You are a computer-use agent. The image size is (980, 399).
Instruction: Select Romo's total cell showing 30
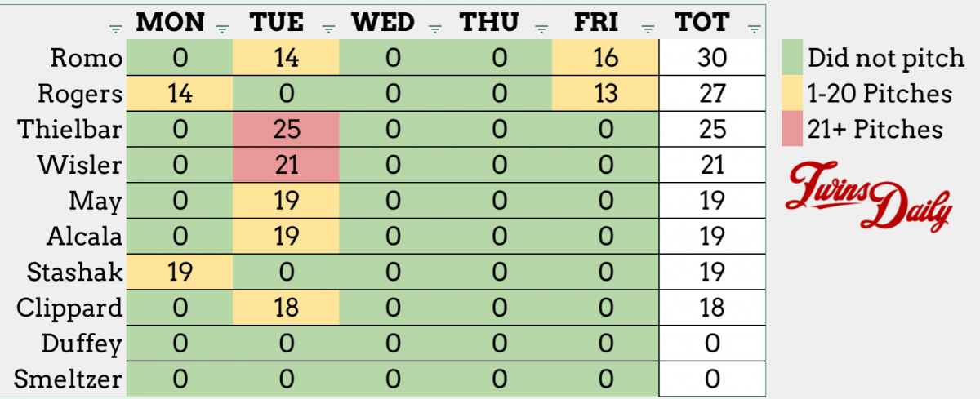click(x=712, y=58)
